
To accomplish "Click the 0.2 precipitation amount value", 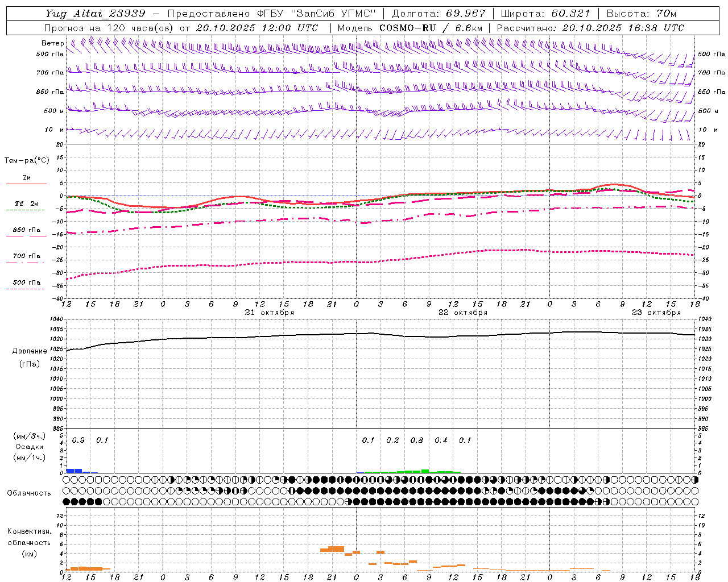I will tap(392, 440).
